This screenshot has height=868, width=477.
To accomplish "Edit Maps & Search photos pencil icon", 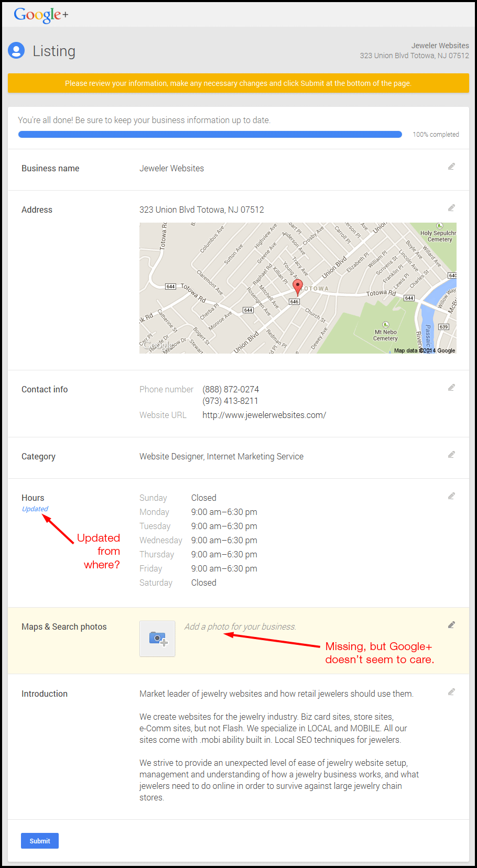I will pos(451,625).
